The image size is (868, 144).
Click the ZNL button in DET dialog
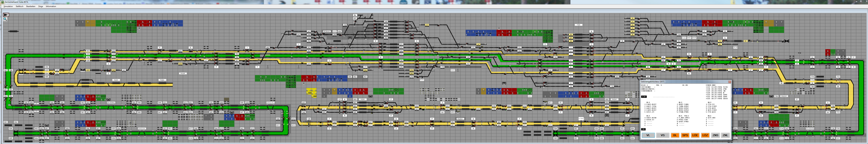726,135
